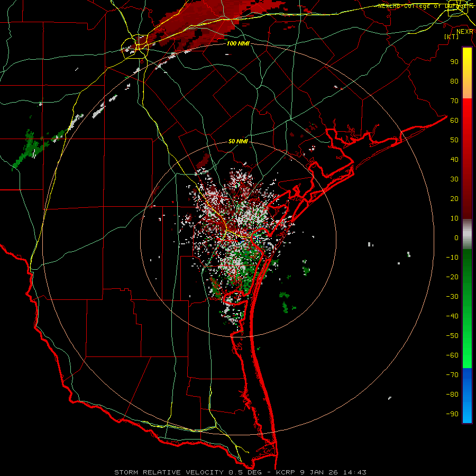Viewport: 476px width, 476px height.
Task: Click the positive 80 scale value
Action: click(x=454, y=81)
